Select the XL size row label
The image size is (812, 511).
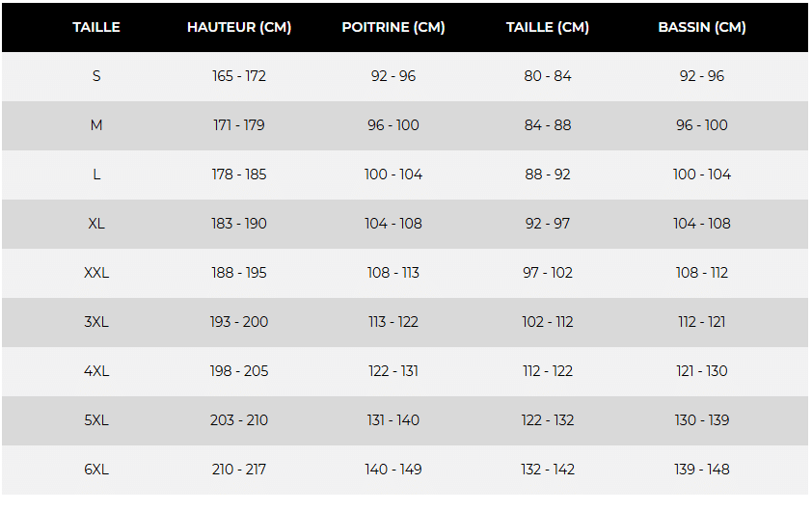[96, 224]
